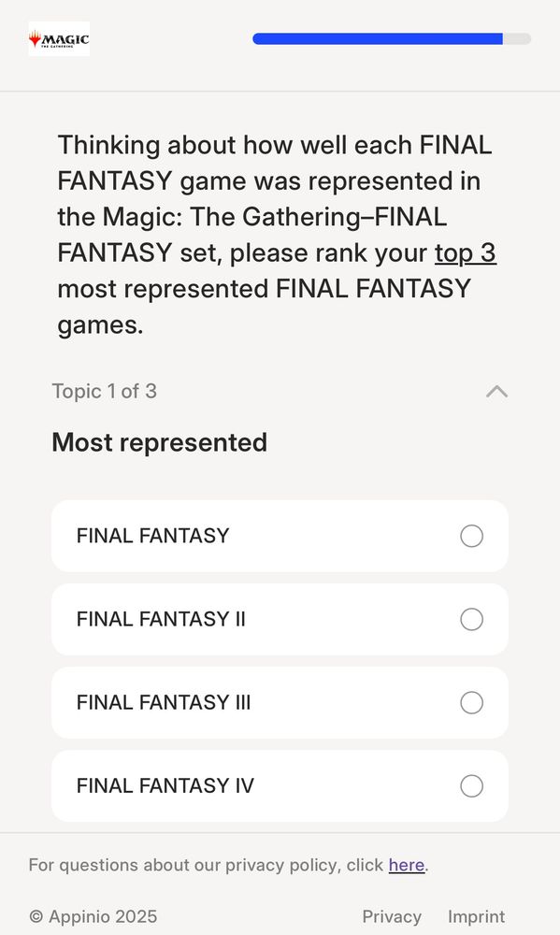Select the FINAL FANTASY II radio button
This screenshot has height=935, width=560.
pos(472,619)
